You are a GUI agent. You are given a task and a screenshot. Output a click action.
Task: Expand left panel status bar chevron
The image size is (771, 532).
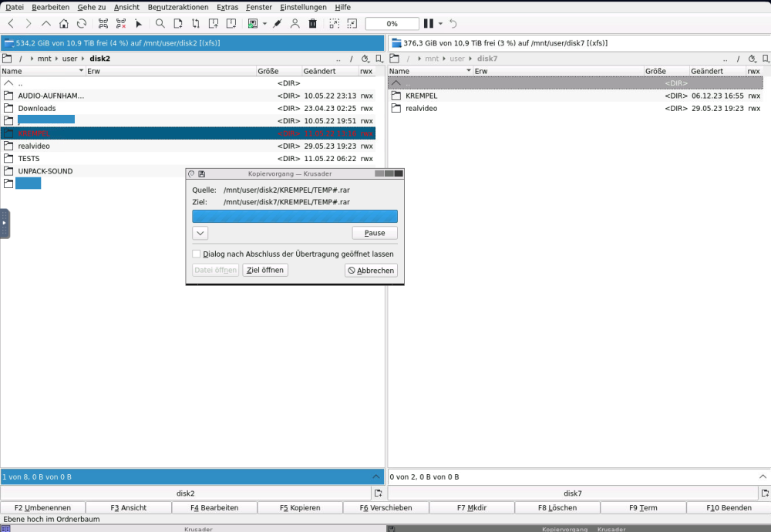(375, 476)
